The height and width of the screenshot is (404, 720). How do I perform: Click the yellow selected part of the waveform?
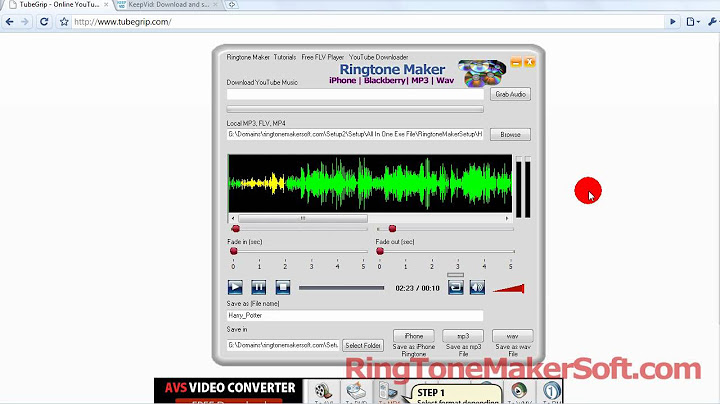(263, 184)
